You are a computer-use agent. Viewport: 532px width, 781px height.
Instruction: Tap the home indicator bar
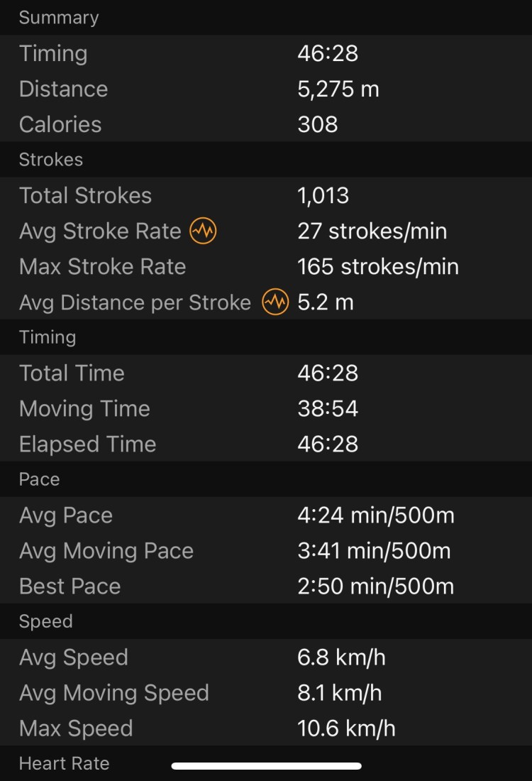pos(267,766)
